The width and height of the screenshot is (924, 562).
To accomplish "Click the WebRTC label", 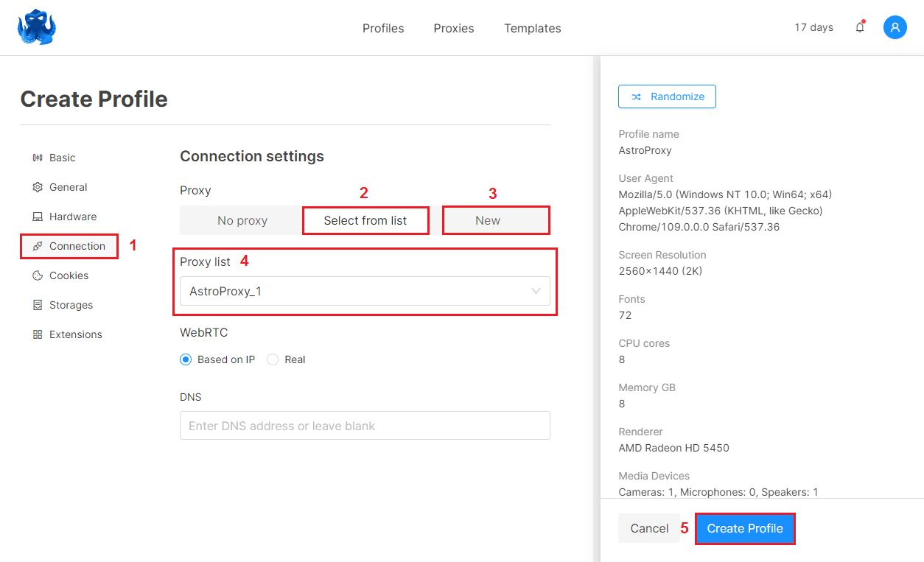I will click(x=204, y=333).
